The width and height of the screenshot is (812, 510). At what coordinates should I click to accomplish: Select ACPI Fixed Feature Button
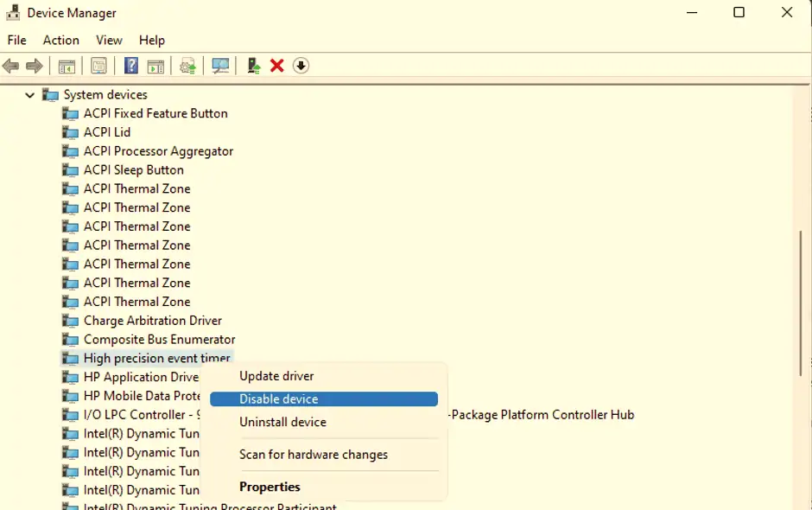(155, 113)
